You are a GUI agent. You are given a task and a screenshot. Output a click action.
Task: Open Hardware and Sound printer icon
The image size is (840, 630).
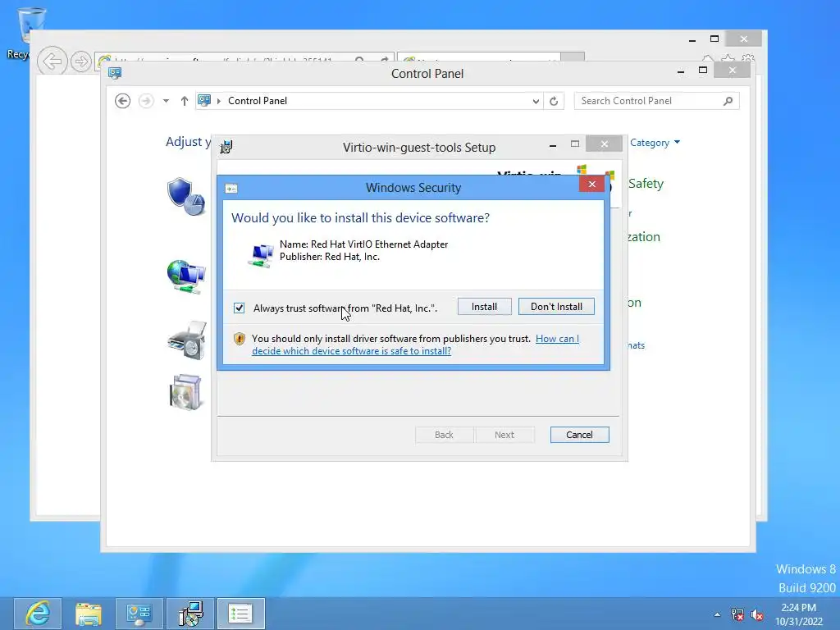[x=186, y=340]
